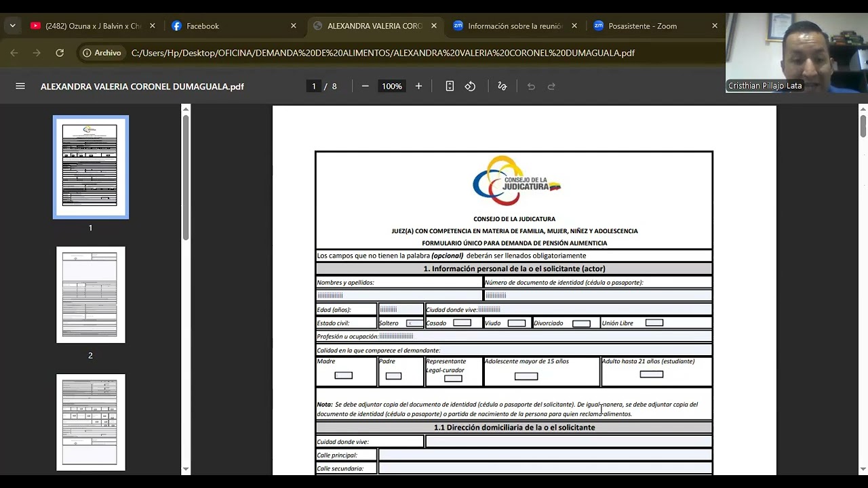Close the Posasistente - Zoom tab

[x=715, y=26]
